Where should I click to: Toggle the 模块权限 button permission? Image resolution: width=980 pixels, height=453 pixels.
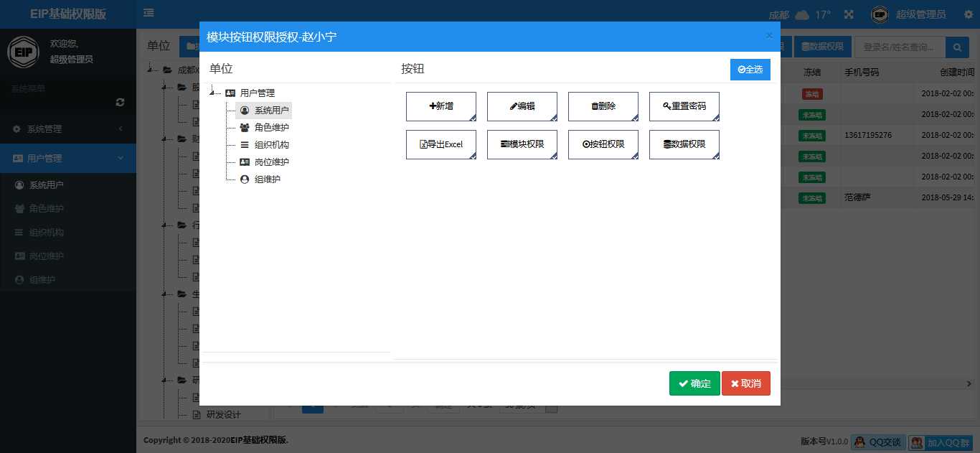click(x=522, y=144)
